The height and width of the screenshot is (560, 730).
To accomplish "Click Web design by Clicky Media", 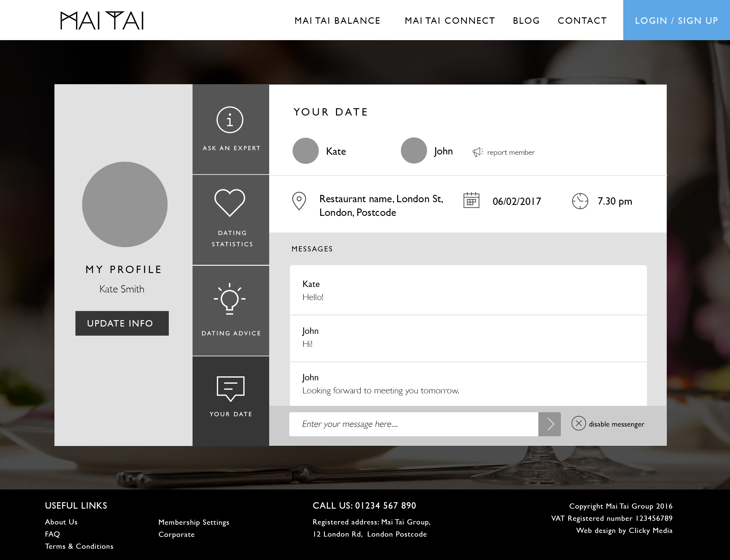I will point(624,530).
